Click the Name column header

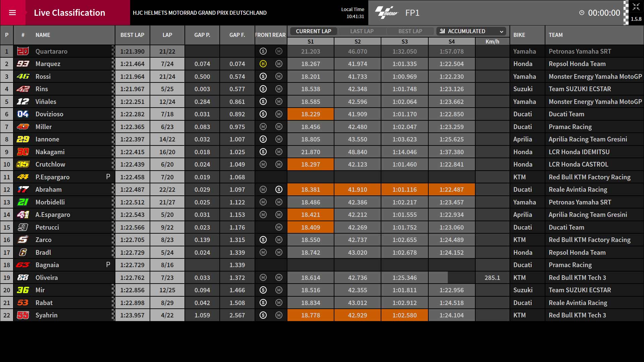pyautogui.click(x=43, y=35)
